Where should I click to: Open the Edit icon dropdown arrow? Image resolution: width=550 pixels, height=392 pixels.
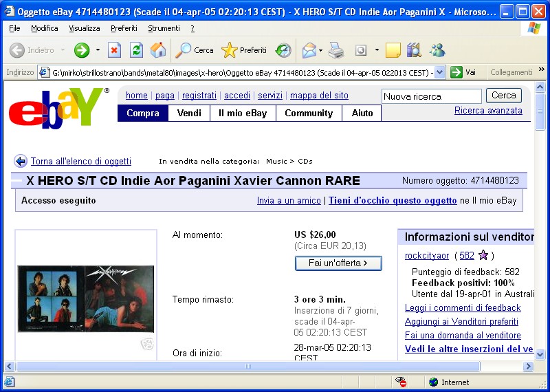tap(377, 50)
